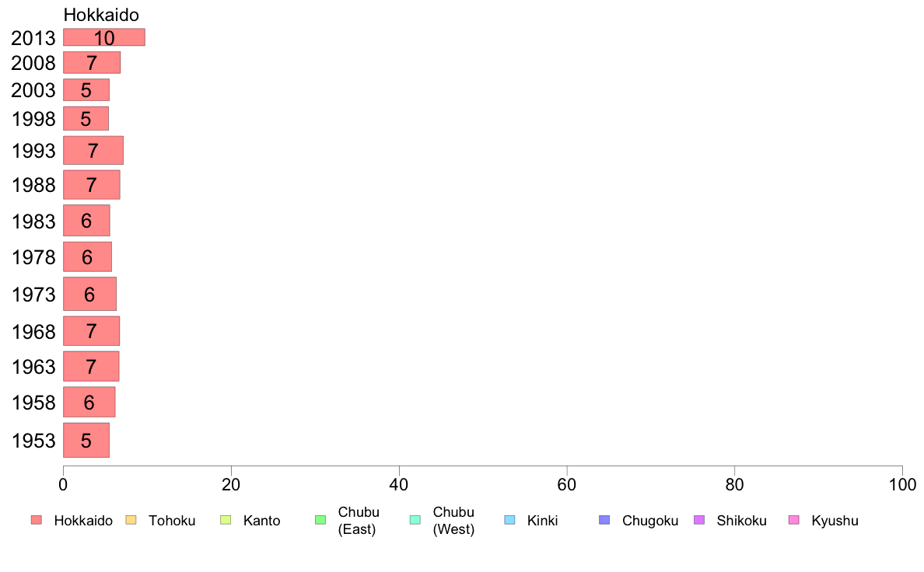Viewport: 924px width, 572px height.
Task: Select the 1953 bar labeled 5
Action: coord(86,440)
